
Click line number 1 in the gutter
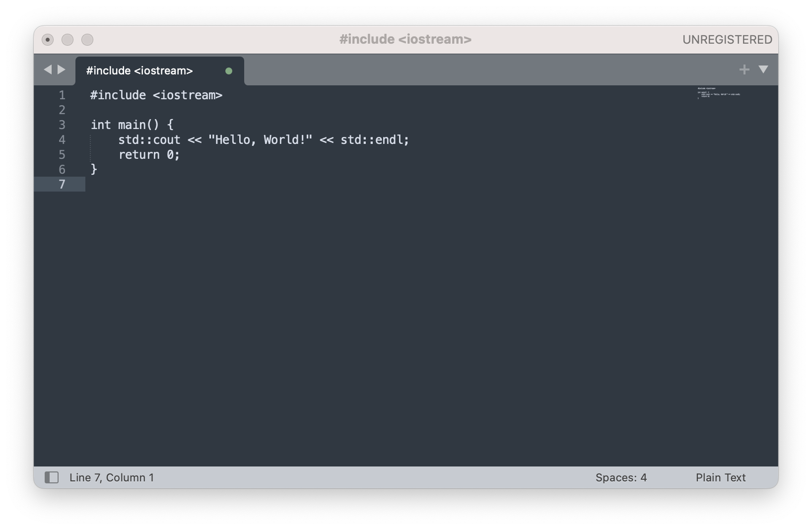62,95
